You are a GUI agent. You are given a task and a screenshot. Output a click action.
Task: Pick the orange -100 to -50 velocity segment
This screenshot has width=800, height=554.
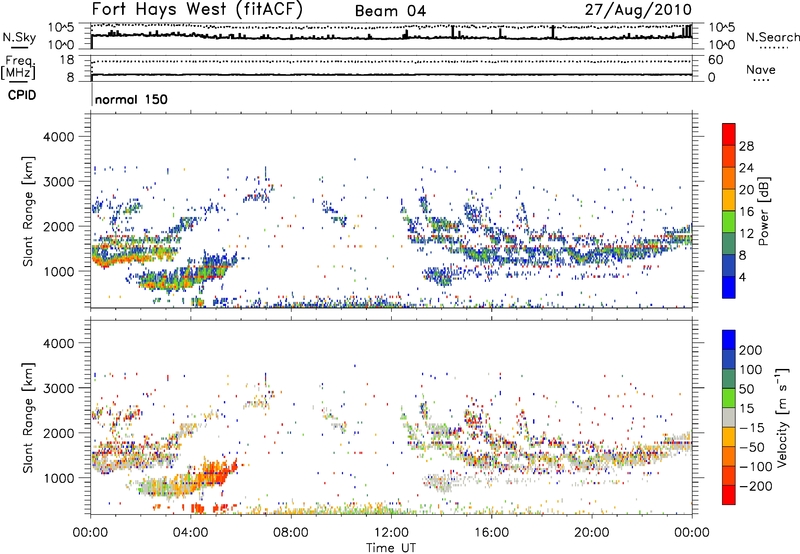729,457
